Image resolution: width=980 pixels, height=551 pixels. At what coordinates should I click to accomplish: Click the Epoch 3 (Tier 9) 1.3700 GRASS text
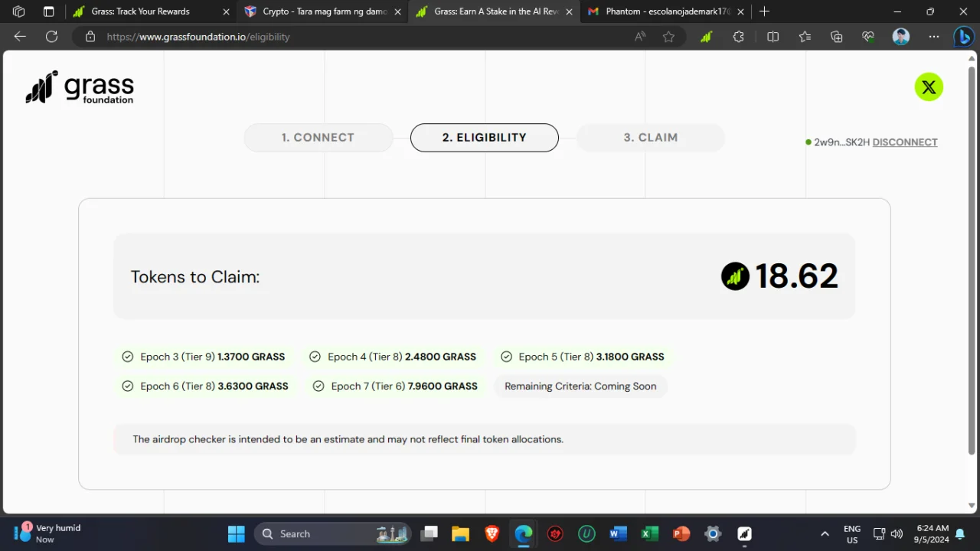213,357
